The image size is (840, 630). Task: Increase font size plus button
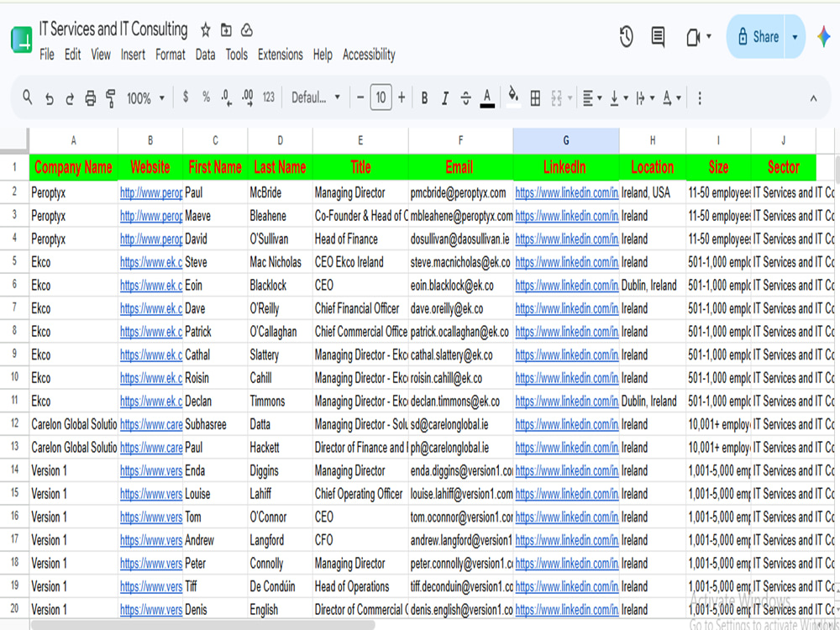tap(402, 97)
